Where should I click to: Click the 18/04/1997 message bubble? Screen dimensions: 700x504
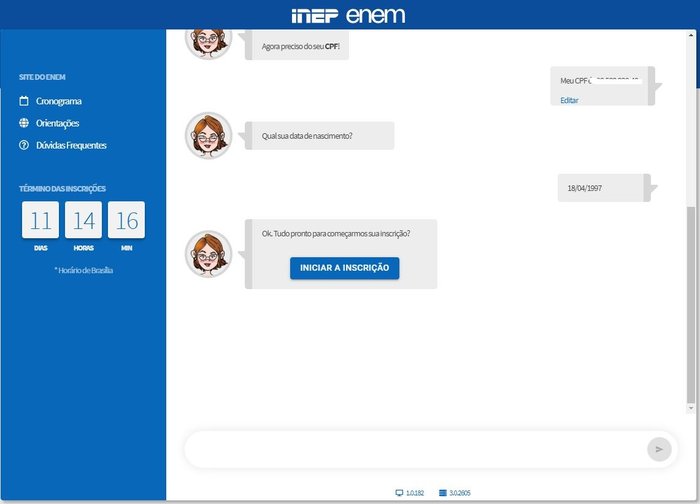604,188
